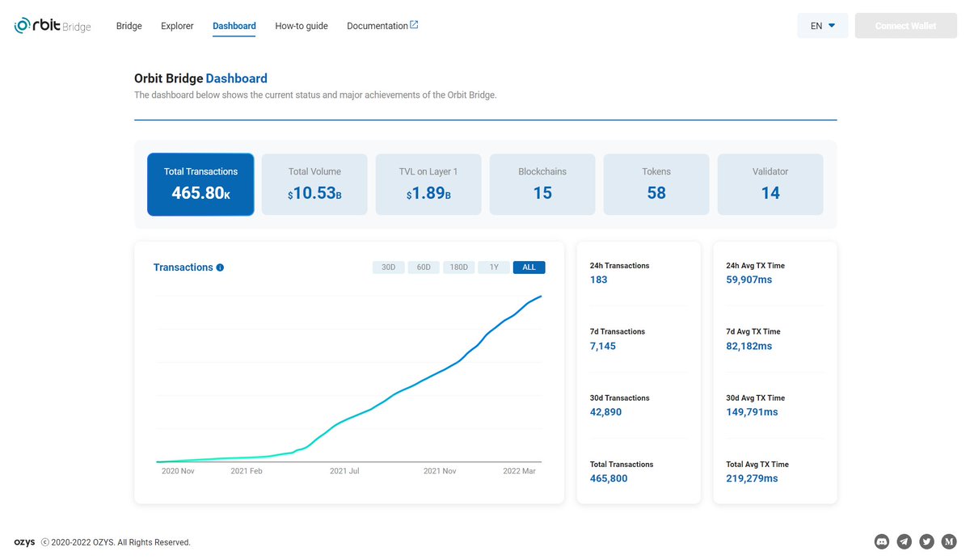Click the Connect Wallet button
Screen dimensions: 970x560
point(905,26)
